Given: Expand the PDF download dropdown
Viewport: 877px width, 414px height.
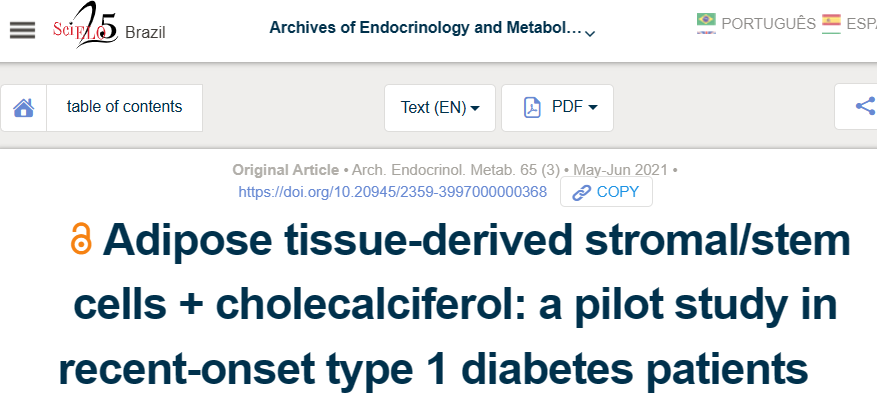Looking at the screenshot, I should [x=558, y=107].
